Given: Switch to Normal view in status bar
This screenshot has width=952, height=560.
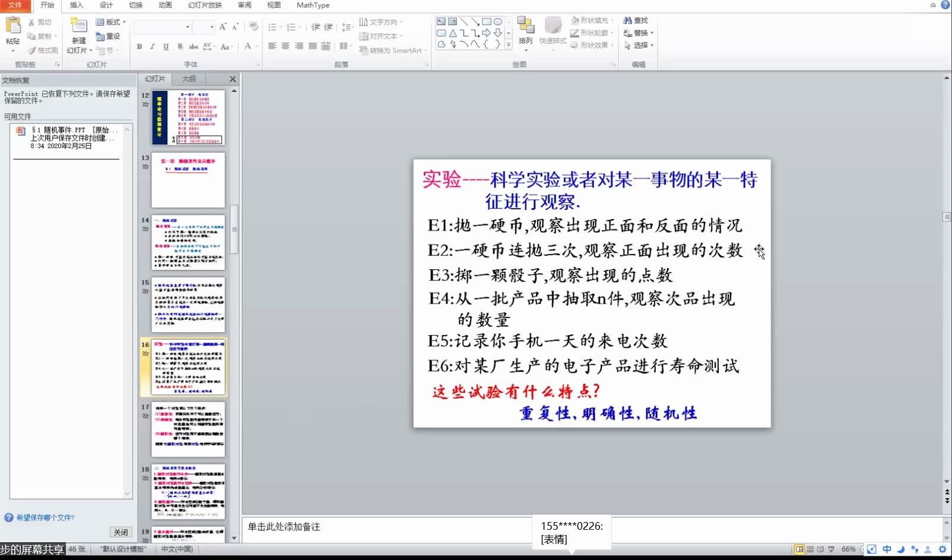Looking at the screenshot, I should [799, 549].
